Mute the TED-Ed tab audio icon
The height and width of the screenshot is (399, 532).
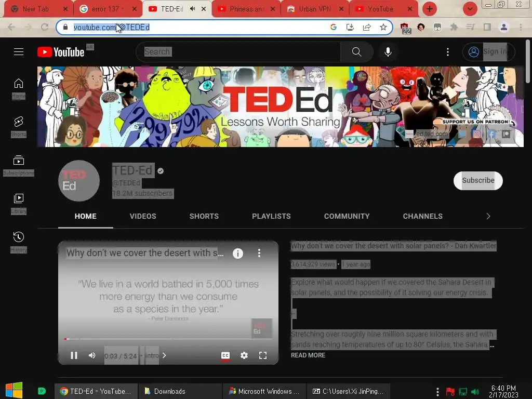coord(192,9)
